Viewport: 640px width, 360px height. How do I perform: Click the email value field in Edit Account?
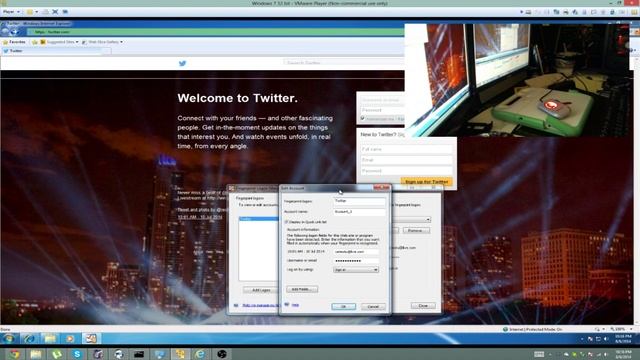click(x=356, y=252)
